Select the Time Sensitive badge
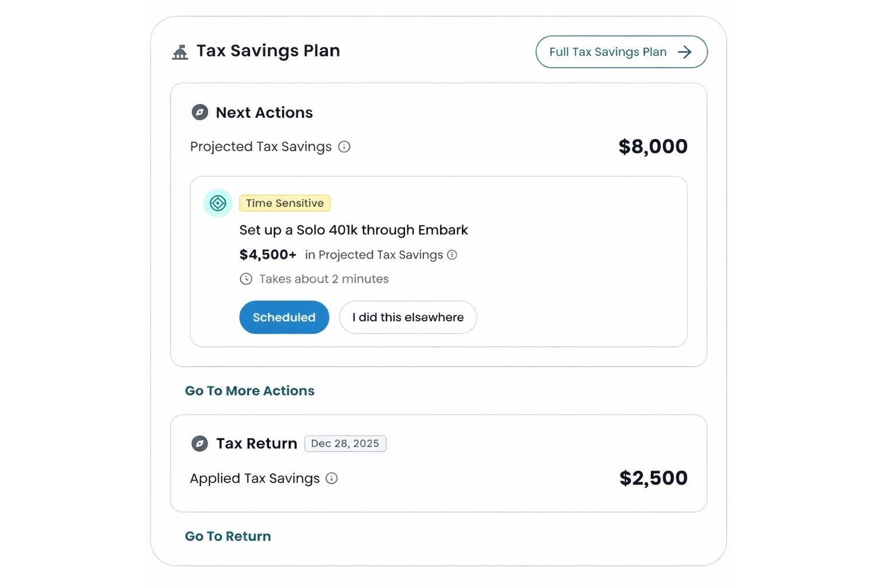This screenshot has width=879, height=588. point(284,203)
